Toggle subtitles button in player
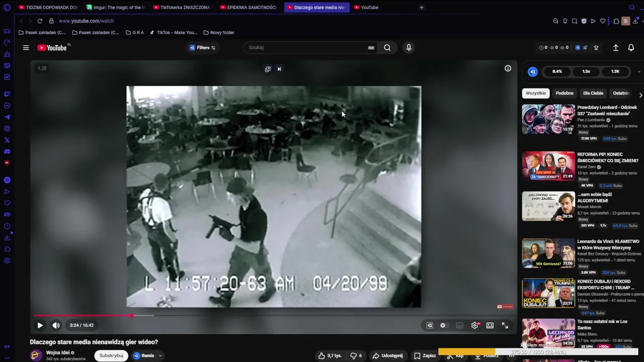The image size is (644, 362). 459,325
